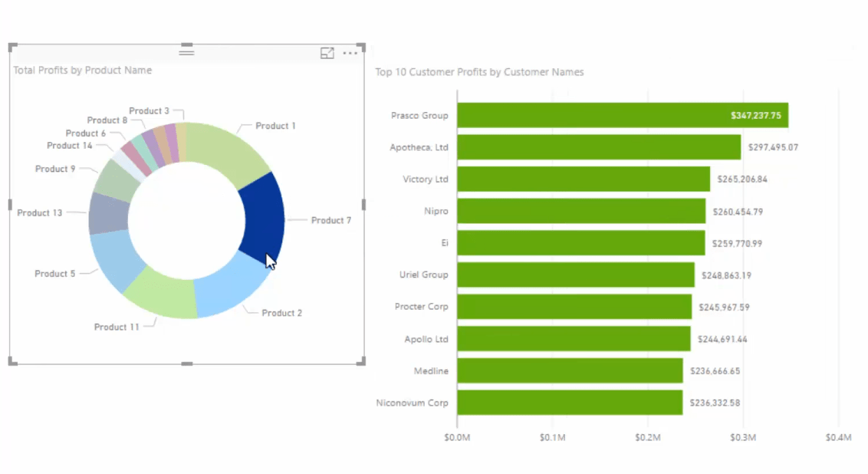Click the Niconovum Corp axis label
This screenshot has width=868, height=474.
pyautogui.click(x=412, y=403)
